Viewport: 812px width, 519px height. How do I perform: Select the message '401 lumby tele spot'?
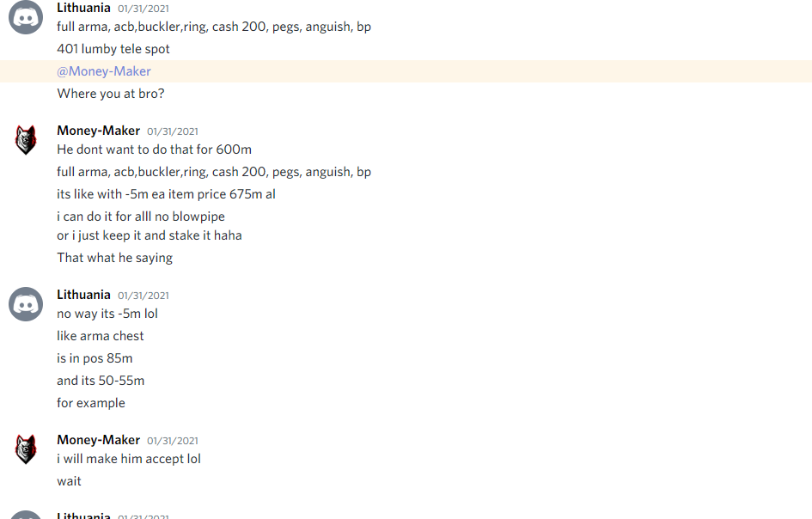[x=113, y=49]
